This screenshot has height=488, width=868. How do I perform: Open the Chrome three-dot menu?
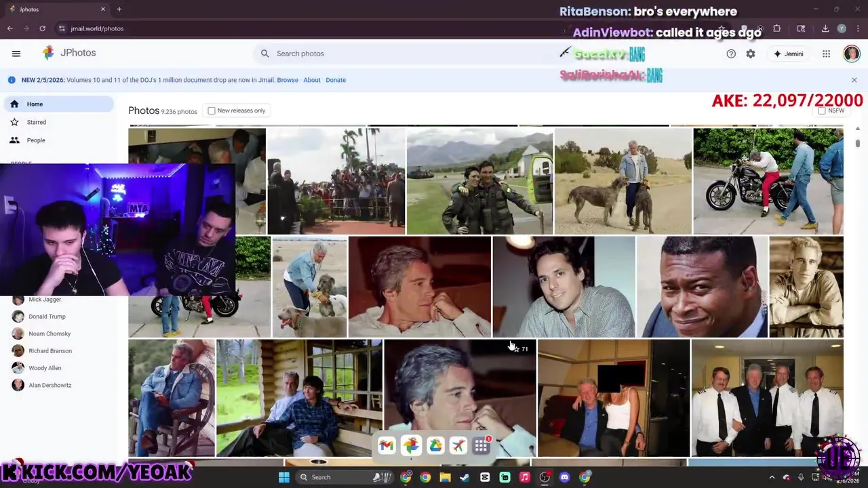[x=858, y=28]
